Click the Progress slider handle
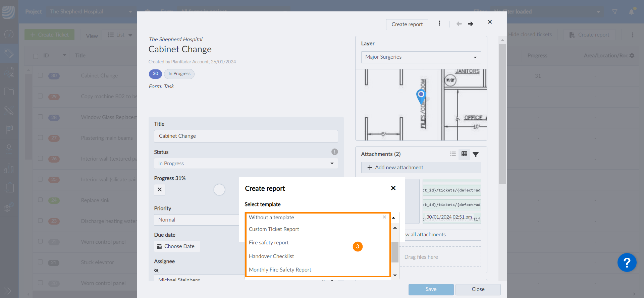 pyautogui.click(x=219, y=190)
